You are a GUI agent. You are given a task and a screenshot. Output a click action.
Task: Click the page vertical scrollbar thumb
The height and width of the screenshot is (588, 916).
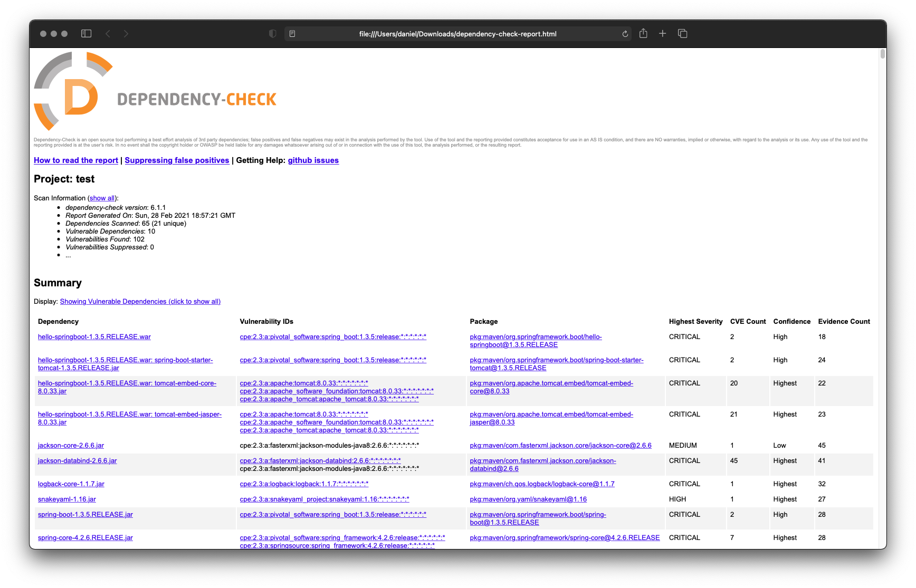pos(882,54)
